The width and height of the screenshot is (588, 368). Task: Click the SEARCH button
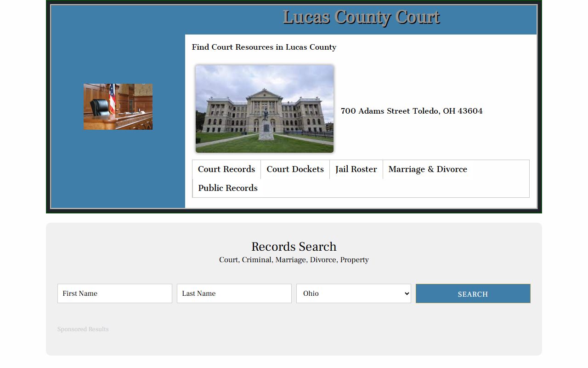[x=473, y=293]
